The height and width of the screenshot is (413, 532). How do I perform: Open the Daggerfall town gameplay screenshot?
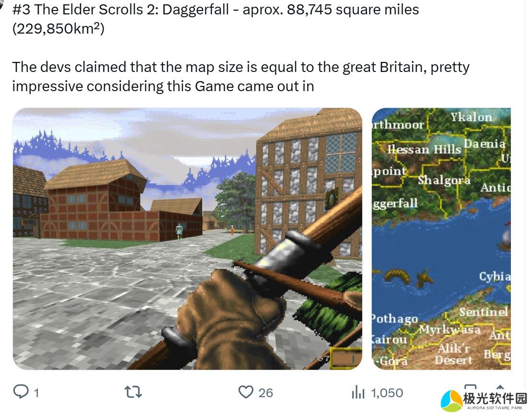[187, 238]
